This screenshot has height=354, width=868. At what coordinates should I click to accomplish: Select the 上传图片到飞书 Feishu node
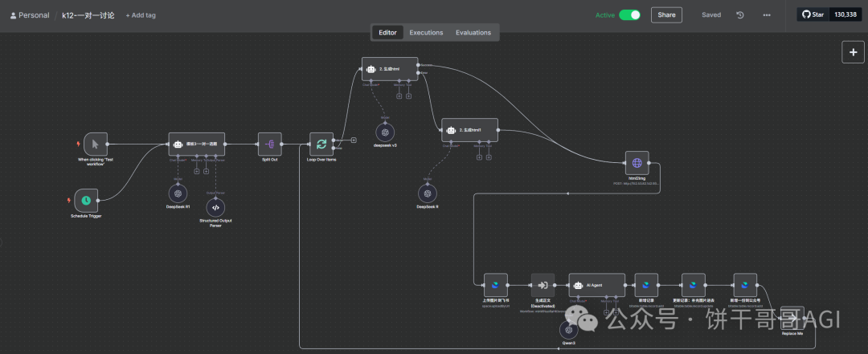point(495,285)
